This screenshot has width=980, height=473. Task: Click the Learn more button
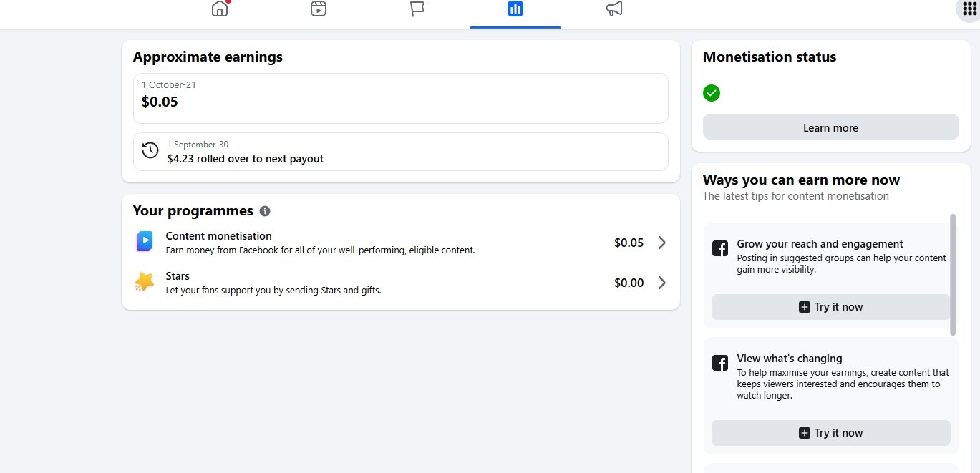[x=830, y=127]
